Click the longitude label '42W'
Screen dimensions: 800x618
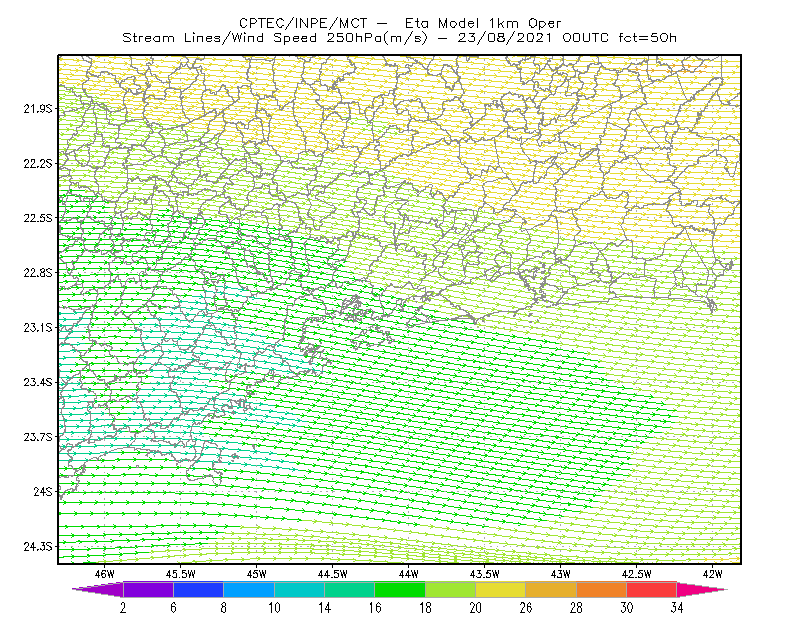(713, 574)
